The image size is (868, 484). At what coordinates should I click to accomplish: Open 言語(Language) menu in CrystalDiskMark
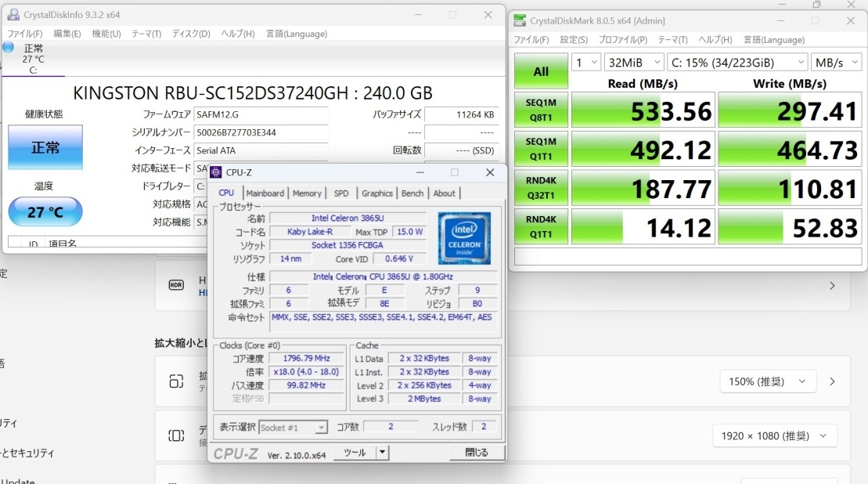[x=774, y=40]
